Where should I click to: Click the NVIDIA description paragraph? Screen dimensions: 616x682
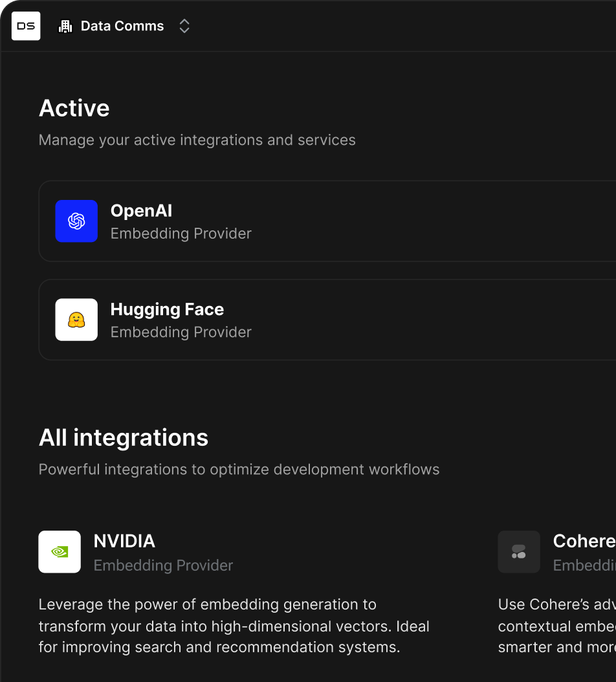coord(234,626)
